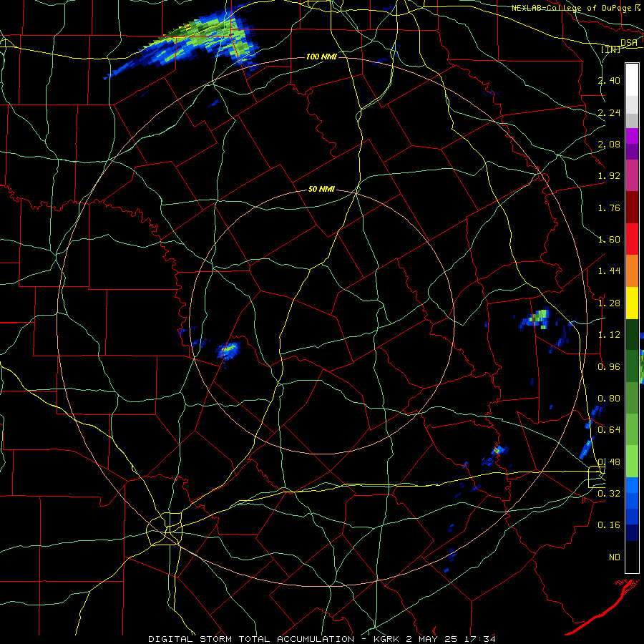The width and height of the screenshot is (644, 644).
Task: Pick the navy swatch beside 0.16
Action: [633, 532]
